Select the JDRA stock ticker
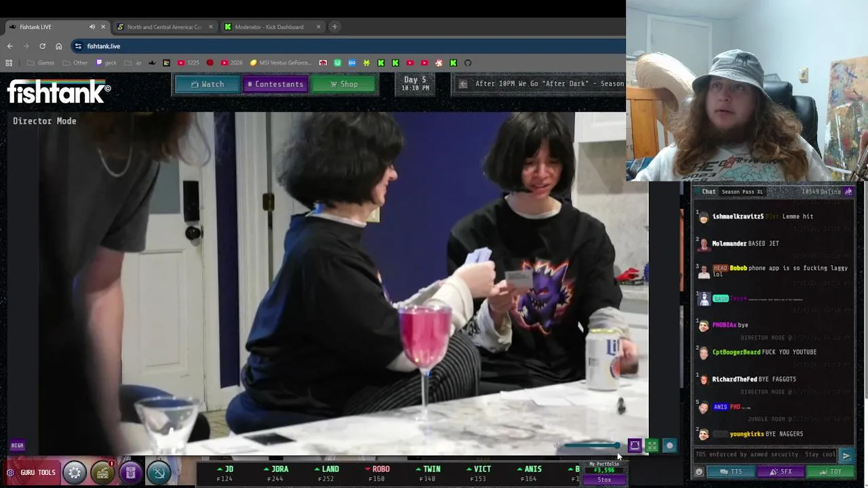Screen dimensions: 868x488 coord(275,474)
